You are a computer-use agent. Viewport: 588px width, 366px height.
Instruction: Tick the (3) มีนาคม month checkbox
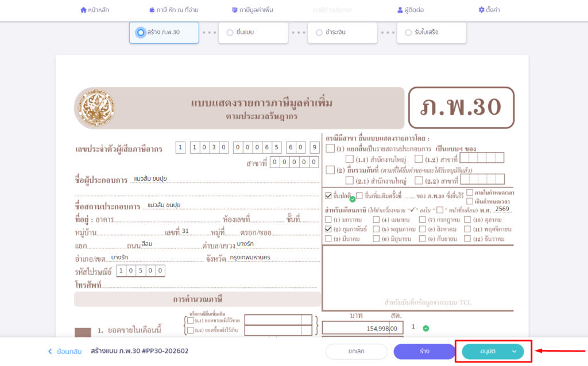(x=328, y=239)
